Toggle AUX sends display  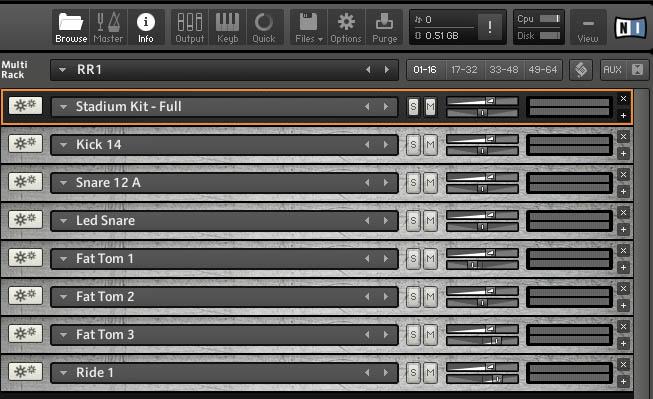613,70
